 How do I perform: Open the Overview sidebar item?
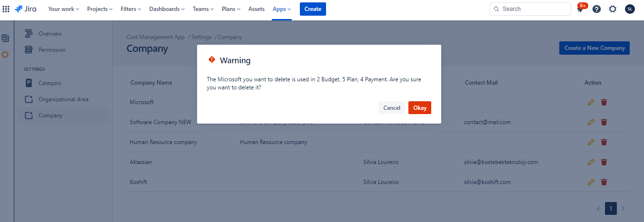63,34
